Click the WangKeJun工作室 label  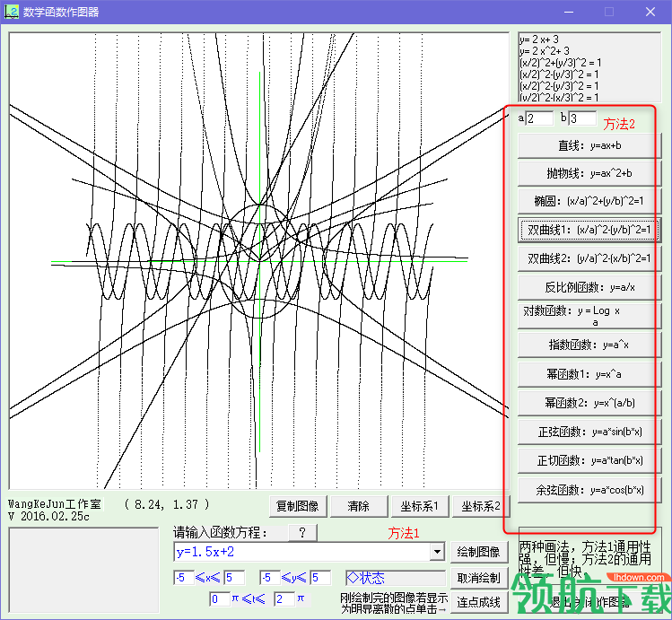(x=55, y=504)
